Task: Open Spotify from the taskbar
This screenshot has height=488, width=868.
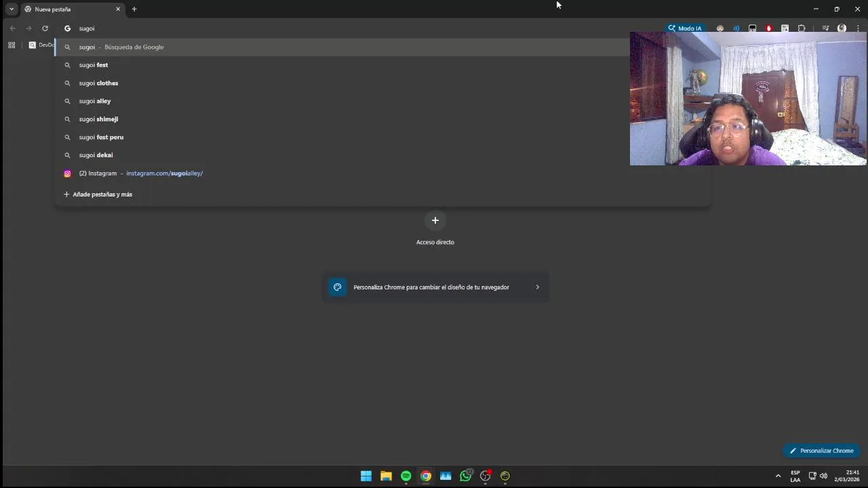Action: point(406,476)
